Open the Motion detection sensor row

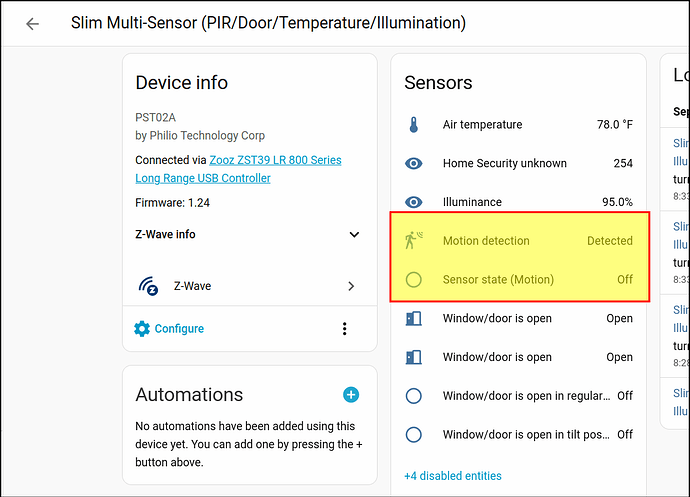tap(519, 241)
